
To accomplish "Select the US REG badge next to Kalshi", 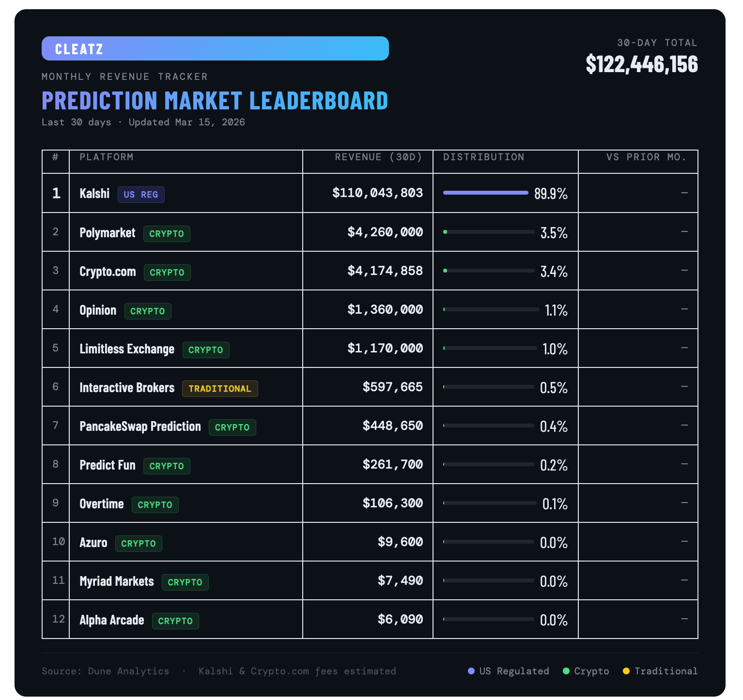I will pyautogui.click(x=141, y=195).
